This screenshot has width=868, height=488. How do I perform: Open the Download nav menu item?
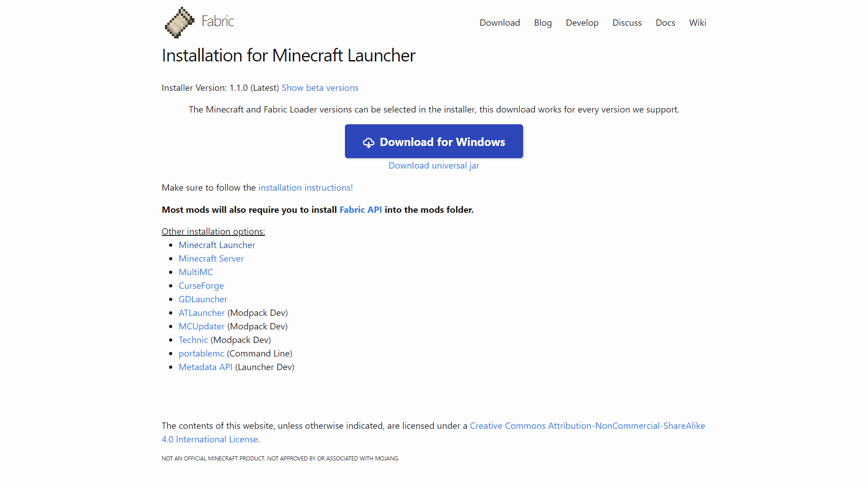point(500,23)
